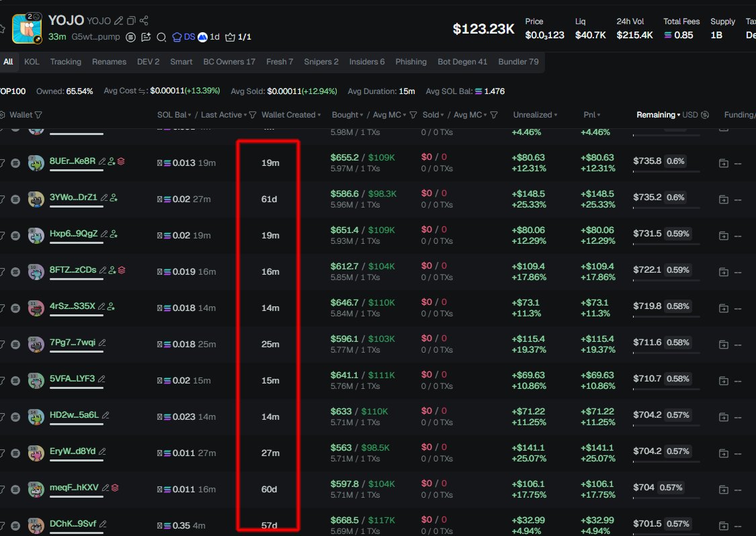Open the BC Owners 17 tab
The height and width of the screenshot is (536, 756).
pos(229,62)
